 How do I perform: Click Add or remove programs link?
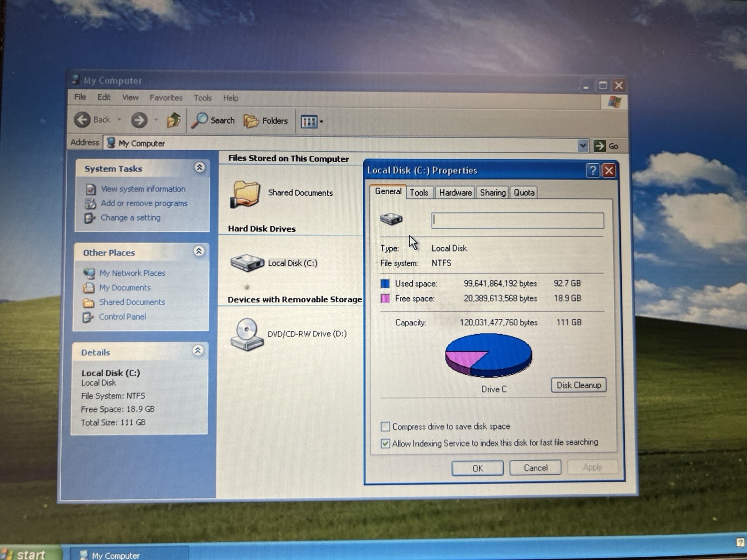pyautogui.click(x=144, y=203)
